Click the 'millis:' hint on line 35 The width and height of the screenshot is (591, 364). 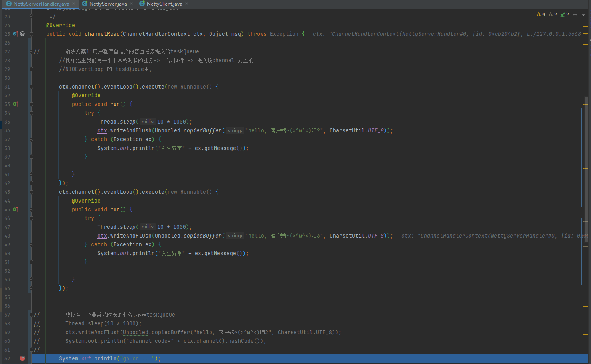click(x=148, y=122)
